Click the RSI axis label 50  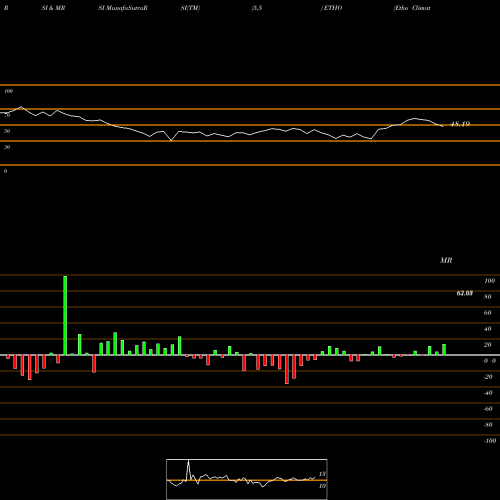point(7,131)
